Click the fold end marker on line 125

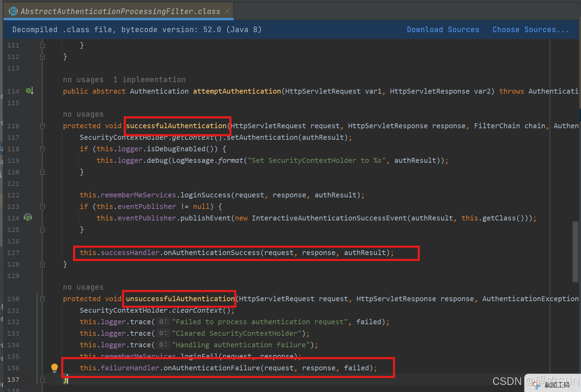click(x=42, y=230)
